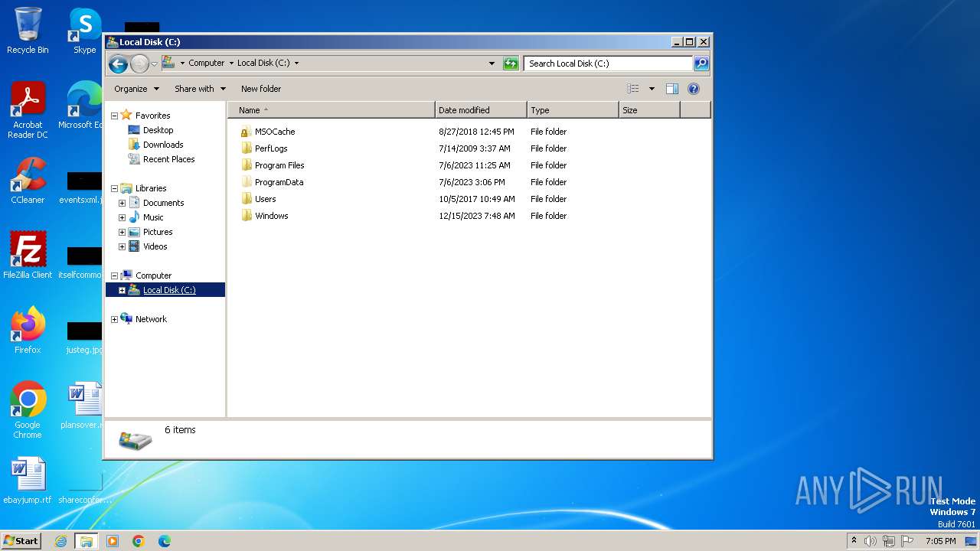The width and height of the screenshot is (980, 551).
Task: Click the Action Center flag icon
Action: tap(907, 541)
